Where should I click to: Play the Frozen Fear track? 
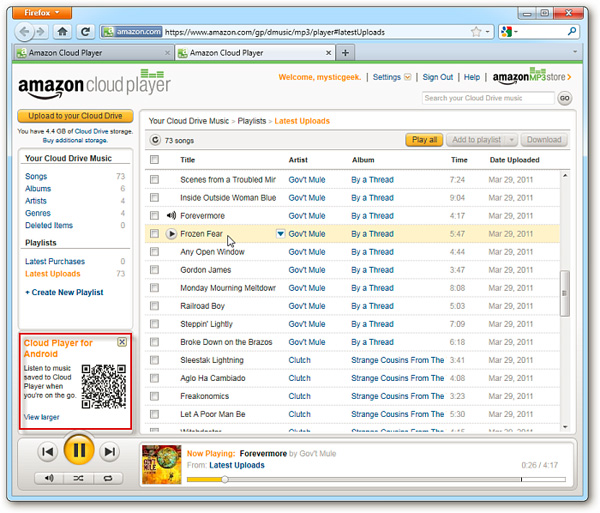click(x=171, y=234)
